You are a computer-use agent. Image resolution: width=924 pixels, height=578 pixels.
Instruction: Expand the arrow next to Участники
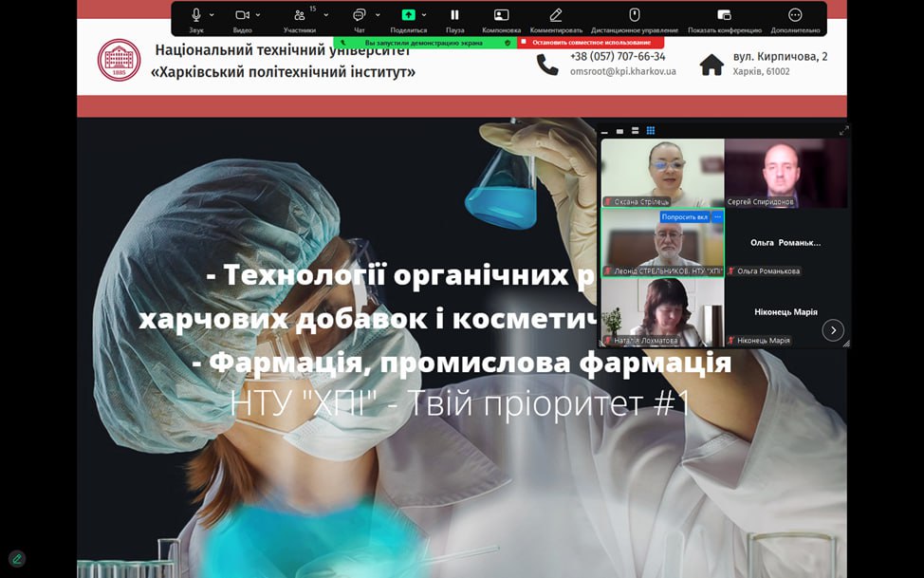[326, 15]
